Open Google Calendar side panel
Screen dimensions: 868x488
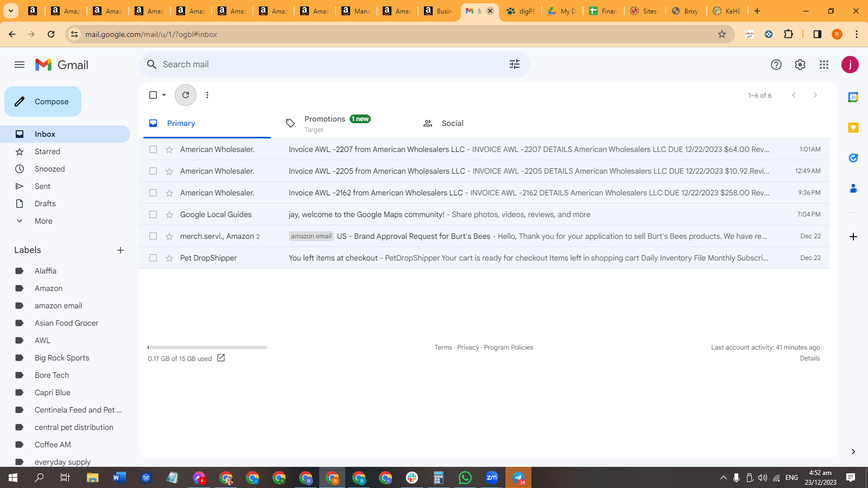[x=853, y=97]
